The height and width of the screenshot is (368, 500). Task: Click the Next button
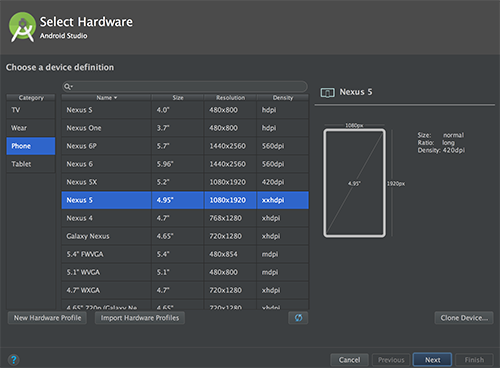432,360
